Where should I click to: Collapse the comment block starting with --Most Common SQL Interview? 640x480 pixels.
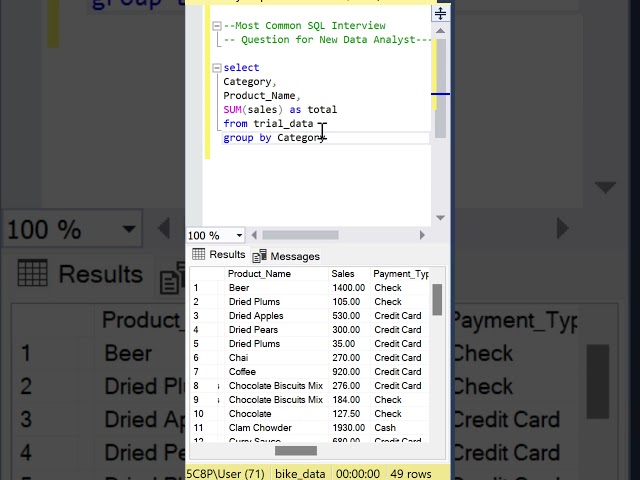[x=217, y=26]
